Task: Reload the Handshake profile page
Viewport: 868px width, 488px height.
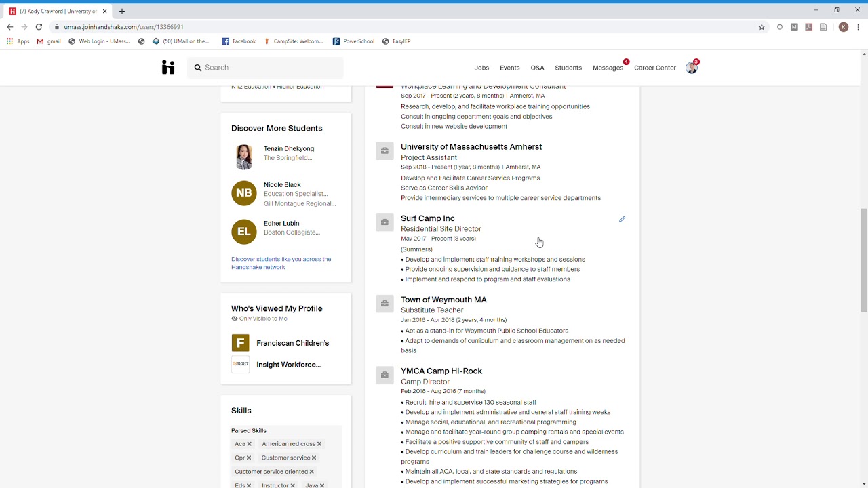Action: click(39, 27)
